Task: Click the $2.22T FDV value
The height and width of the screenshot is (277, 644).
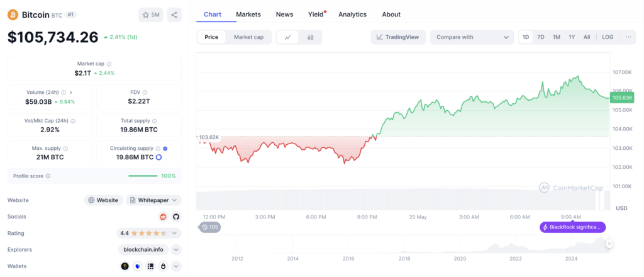Action: (139, 101)
